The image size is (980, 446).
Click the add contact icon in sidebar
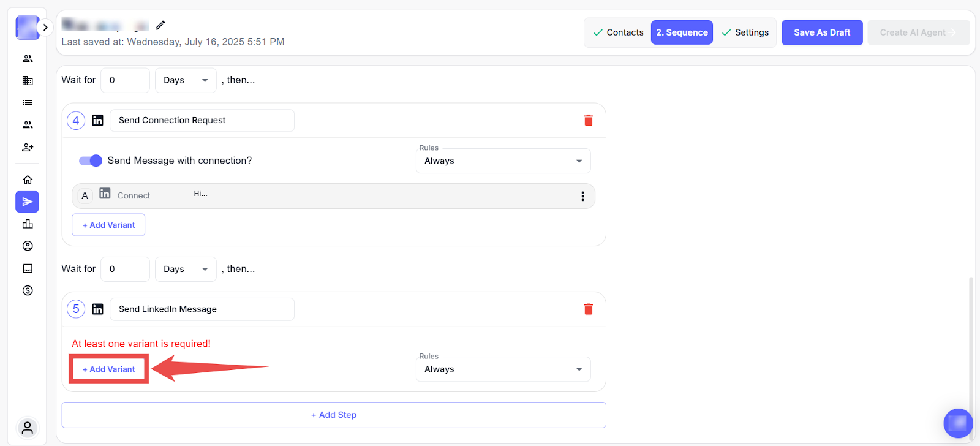coord(28,148)
